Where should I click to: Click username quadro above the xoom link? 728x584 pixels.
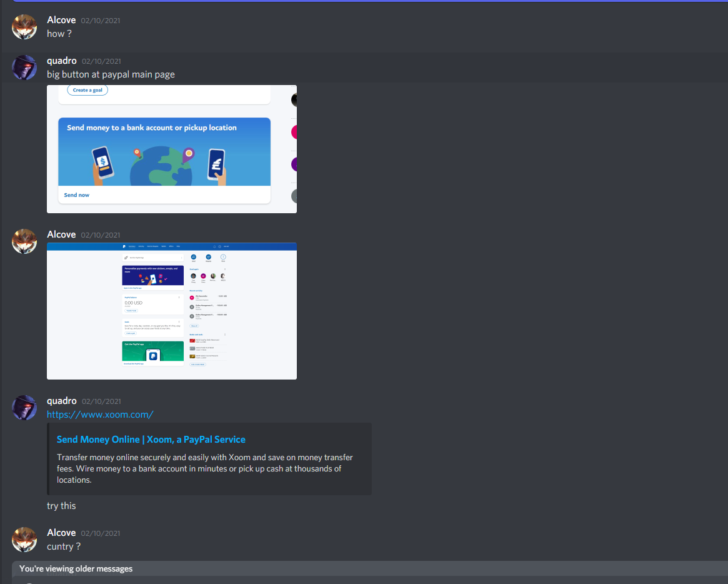point(62,401)
